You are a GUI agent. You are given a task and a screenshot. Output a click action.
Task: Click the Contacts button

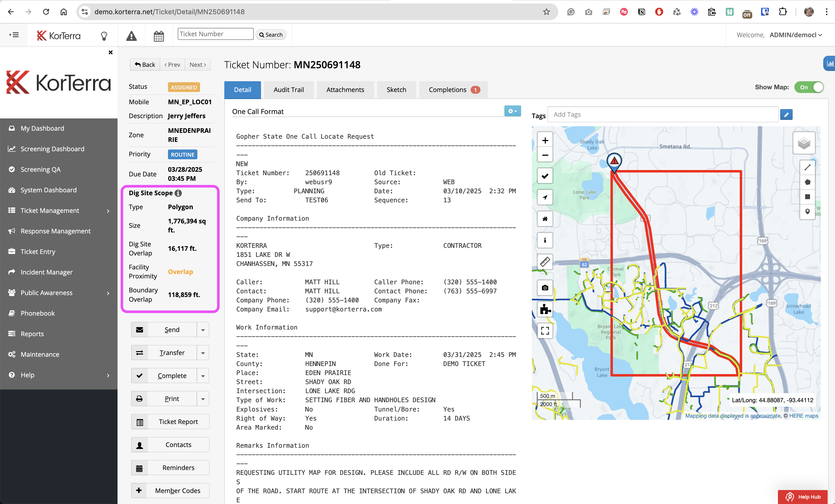(x=170, y=445)
